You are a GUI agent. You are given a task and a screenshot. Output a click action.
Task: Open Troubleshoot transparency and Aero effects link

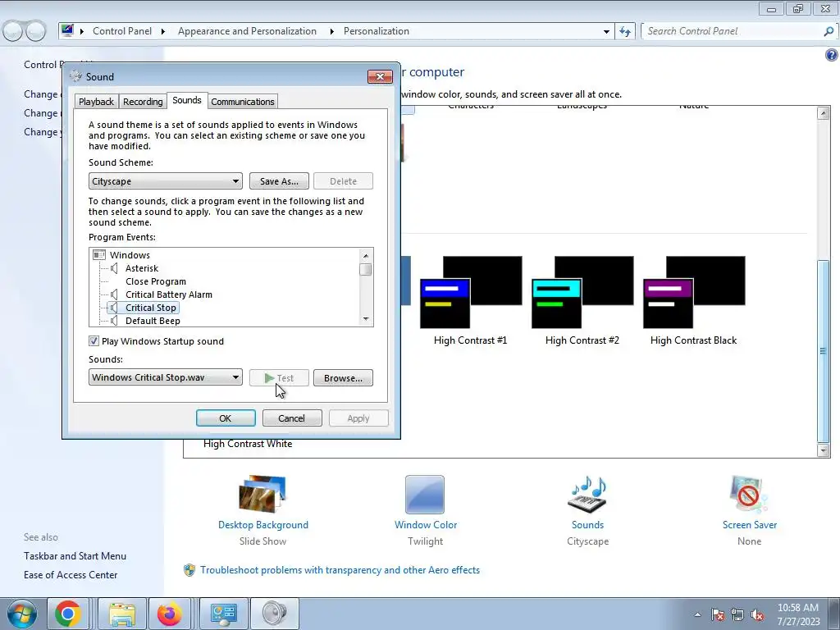[x=340, y=570]
